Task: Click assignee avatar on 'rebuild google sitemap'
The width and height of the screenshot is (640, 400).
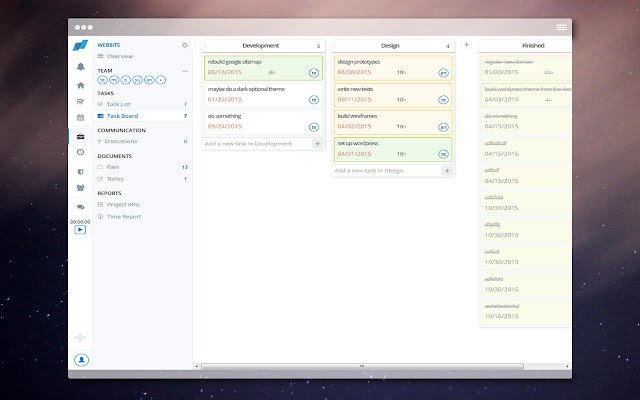Action: [x=313, y=73]
